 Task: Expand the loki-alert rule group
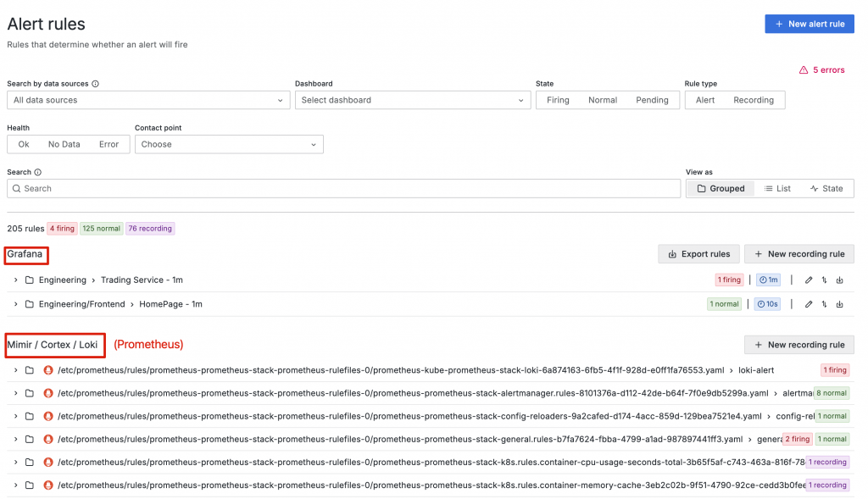pos(15,370)
